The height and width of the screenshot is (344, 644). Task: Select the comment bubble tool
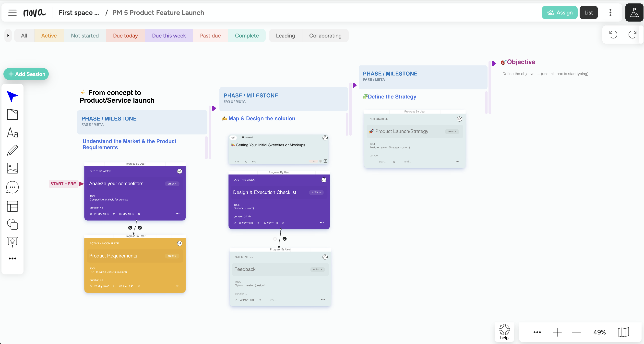point(12,187)
